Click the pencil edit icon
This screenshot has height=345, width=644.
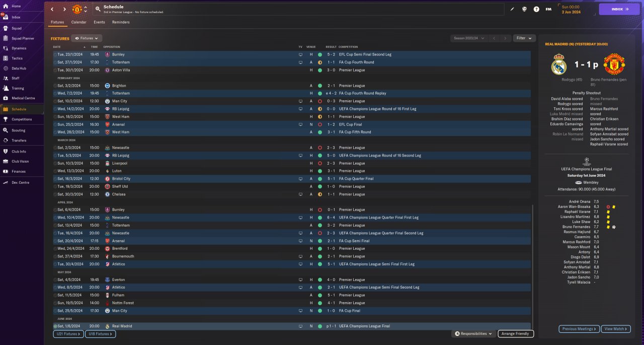pos(512,9)
